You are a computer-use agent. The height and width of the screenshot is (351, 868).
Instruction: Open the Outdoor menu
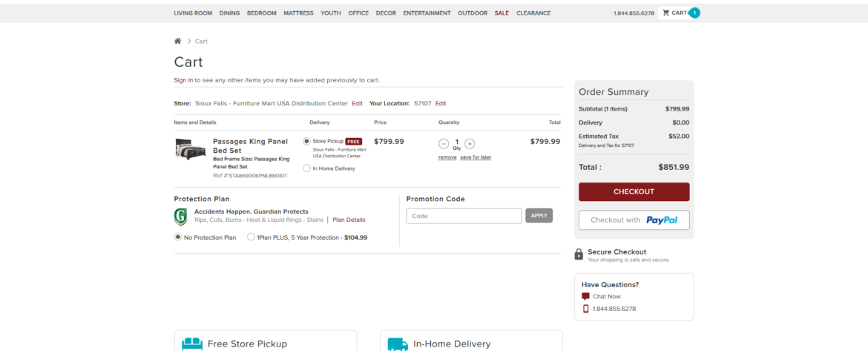[473, 13]
